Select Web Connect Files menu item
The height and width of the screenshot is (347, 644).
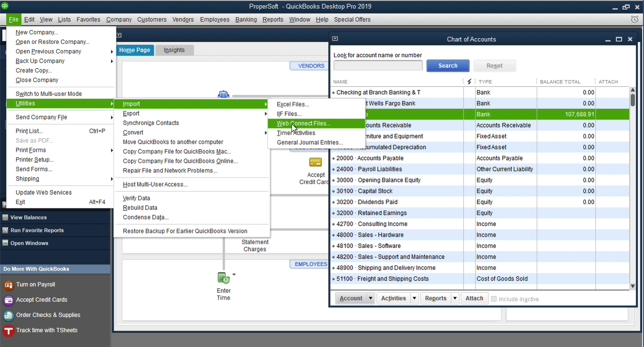(315, 123)
